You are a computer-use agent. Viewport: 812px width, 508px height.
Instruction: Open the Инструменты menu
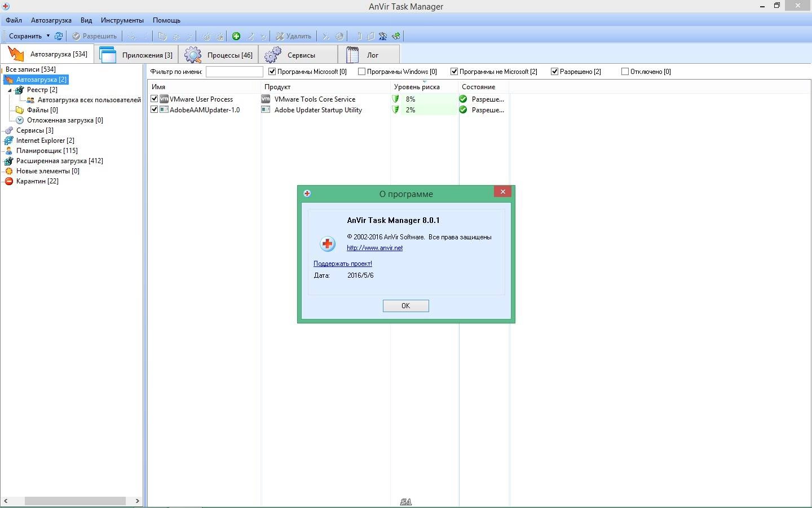(x=122, y=20)
